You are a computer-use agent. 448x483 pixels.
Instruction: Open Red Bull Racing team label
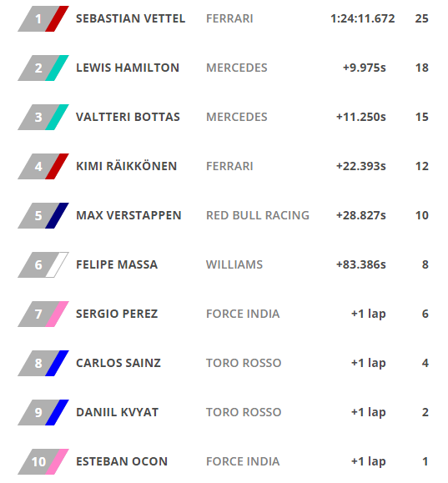click(258, 215)
